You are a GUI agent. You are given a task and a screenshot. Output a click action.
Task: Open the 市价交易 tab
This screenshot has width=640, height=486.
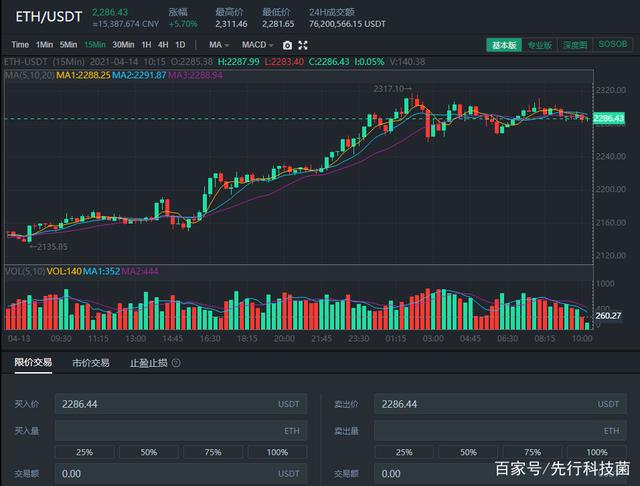[x=91, y=363]
